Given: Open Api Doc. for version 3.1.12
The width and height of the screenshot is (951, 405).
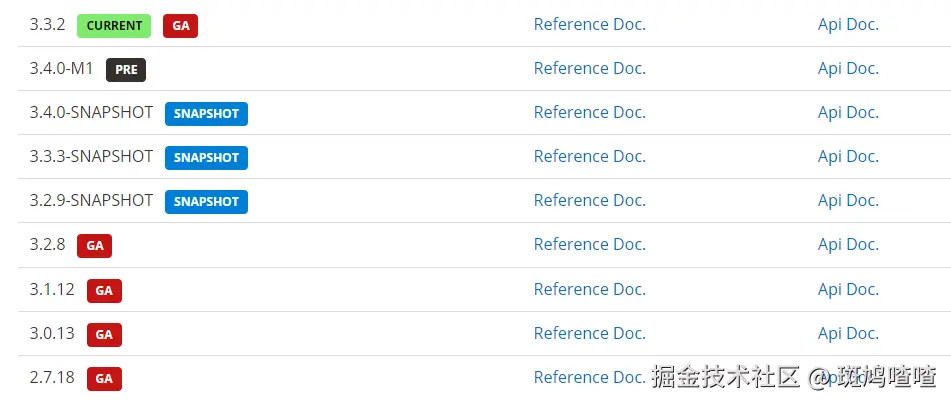Looking at the screenshot, I should tap(847, 289).
